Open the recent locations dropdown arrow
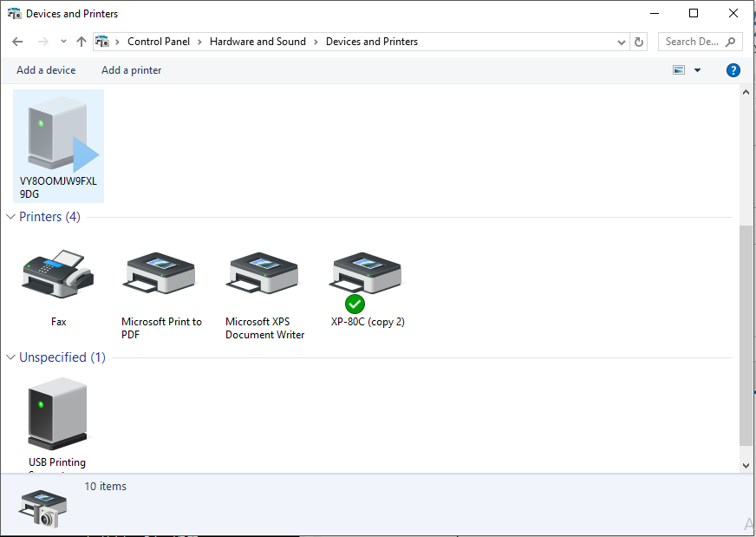The height and width of the screenshot is (537, 756). click(x=63, y=42)
